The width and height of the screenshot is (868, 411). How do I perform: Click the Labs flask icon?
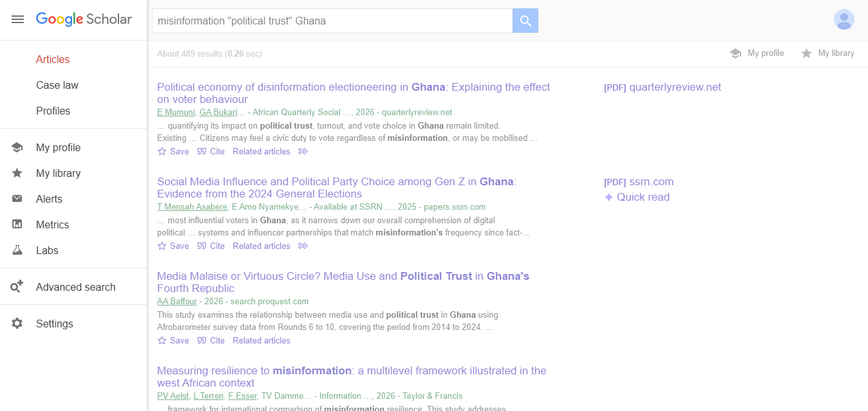[17, 250]
